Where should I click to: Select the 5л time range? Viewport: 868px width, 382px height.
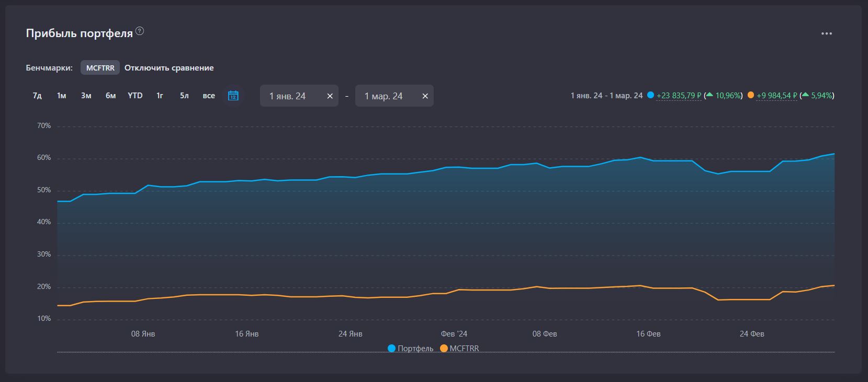[184, 96]
